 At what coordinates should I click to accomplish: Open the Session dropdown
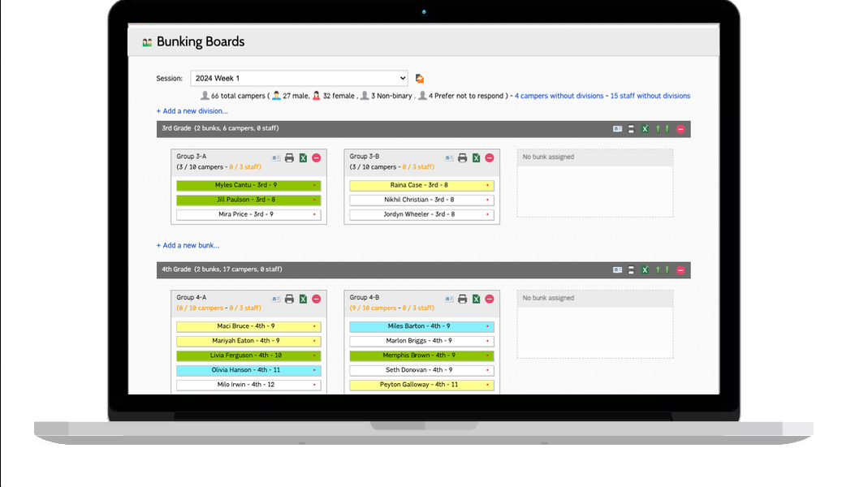299,79
